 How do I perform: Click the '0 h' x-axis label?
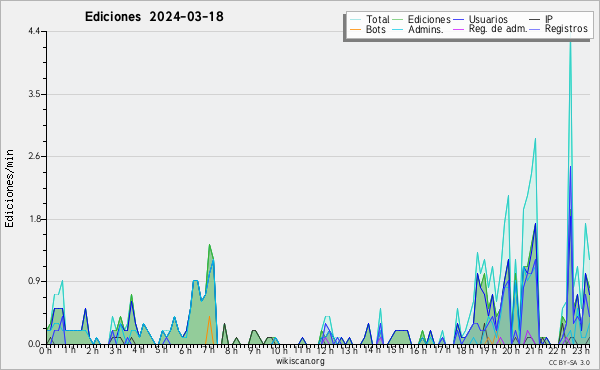point(45,351)
